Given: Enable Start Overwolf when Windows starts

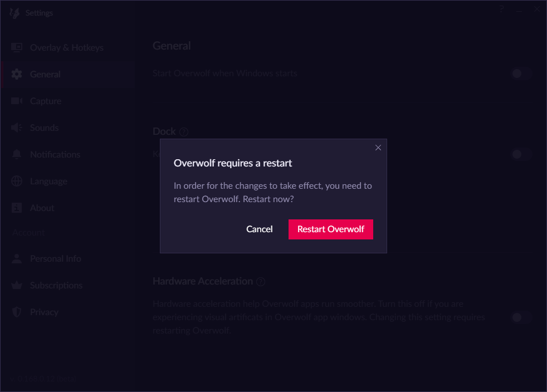Looking at the screenshot, I should [x=520, y=73].
